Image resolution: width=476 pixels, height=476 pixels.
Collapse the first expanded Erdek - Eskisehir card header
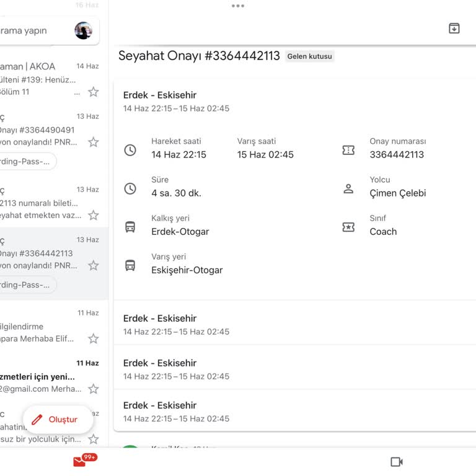(294, 102)
